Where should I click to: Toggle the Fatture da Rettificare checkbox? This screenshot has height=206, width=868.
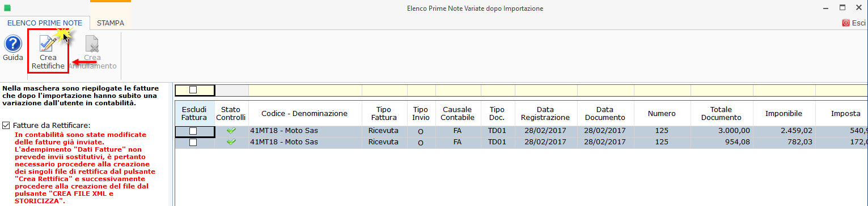[x=6, y=126]
